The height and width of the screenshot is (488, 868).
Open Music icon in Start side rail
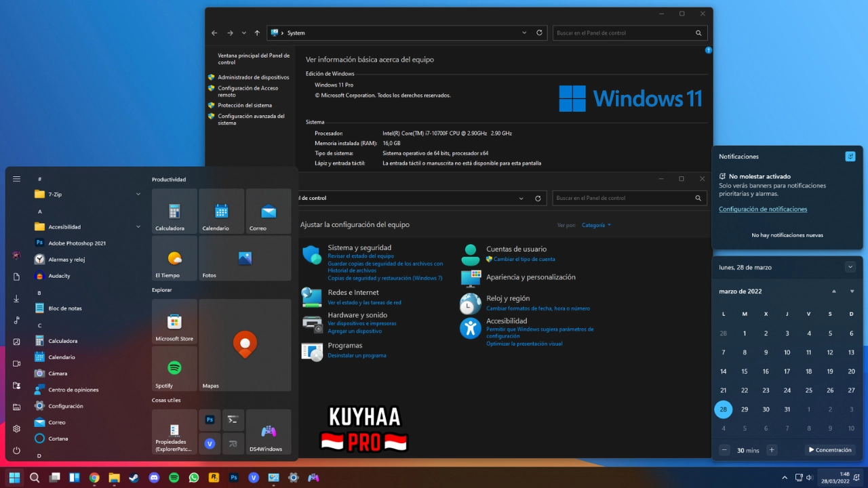click(16, 321)
